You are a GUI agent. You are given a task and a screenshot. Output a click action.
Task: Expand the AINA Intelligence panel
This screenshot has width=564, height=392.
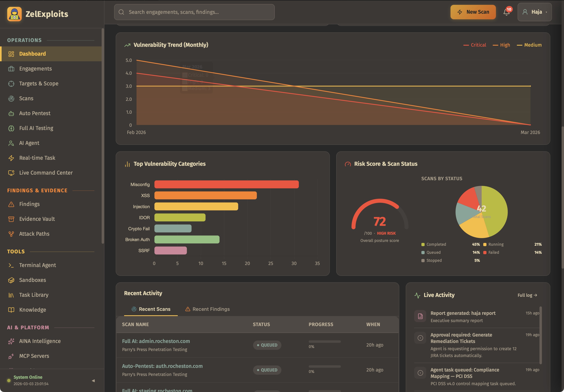pyautogui.click(x=40, y=341)
